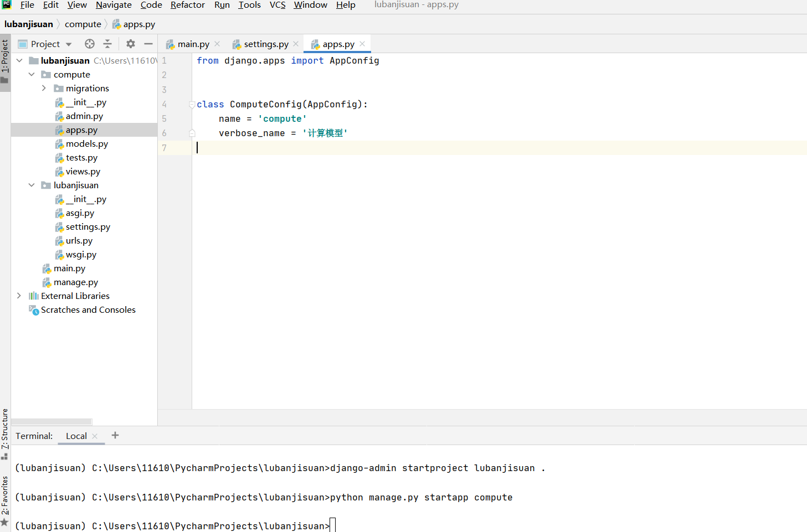Close the main.py editor tab
Image resolution: width=807 pixels, height=532 pixels.
pos(217,44)
